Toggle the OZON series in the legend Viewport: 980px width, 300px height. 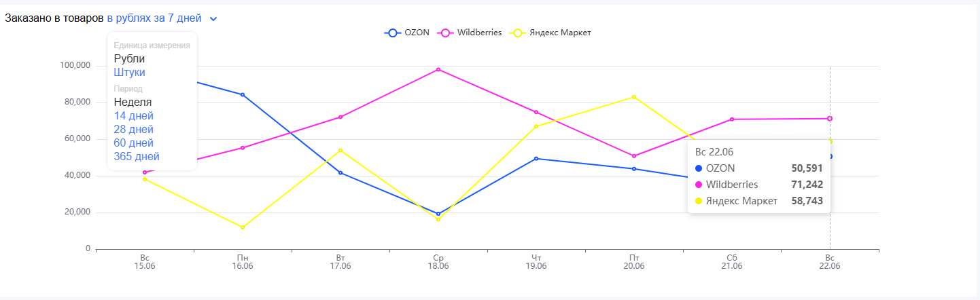click(x=407, y=33)
